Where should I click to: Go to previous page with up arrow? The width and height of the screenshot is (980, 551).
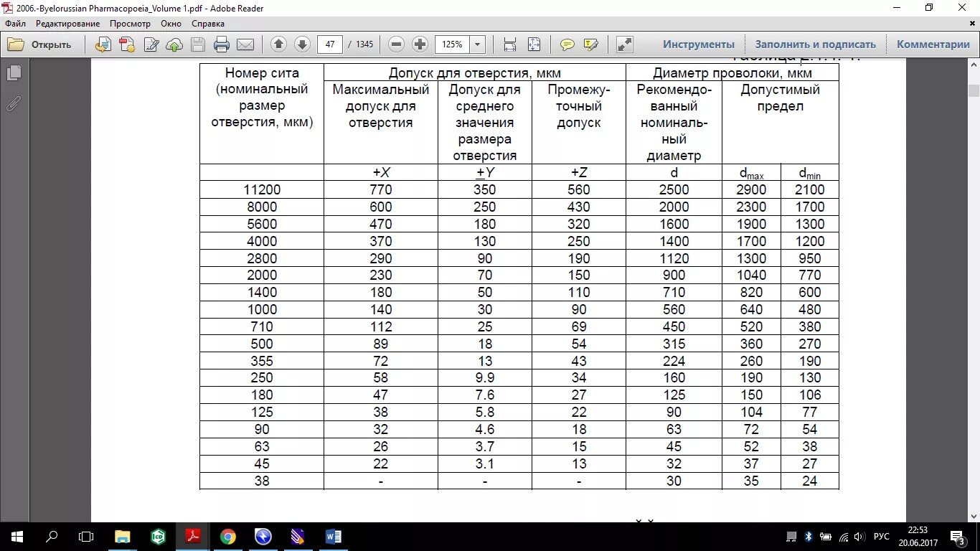coord(279,44)
